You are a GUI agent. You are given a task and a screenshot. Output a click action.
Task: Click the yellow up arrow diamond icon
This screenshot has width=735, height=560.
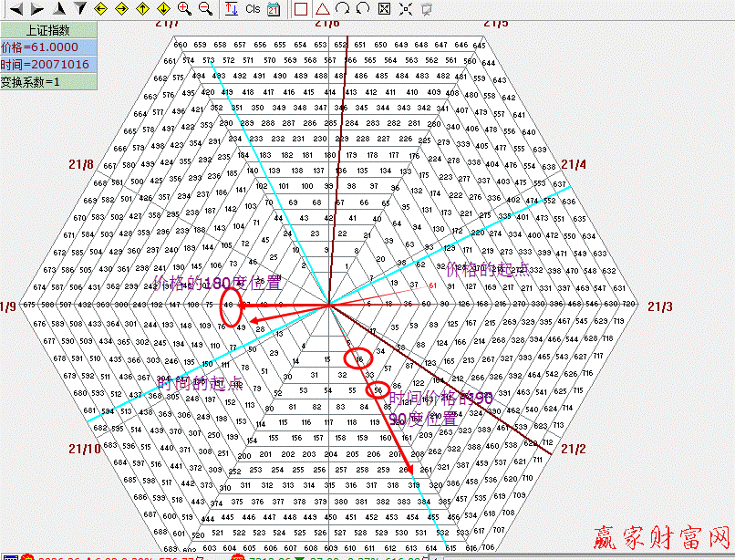[x=142, y=9]
